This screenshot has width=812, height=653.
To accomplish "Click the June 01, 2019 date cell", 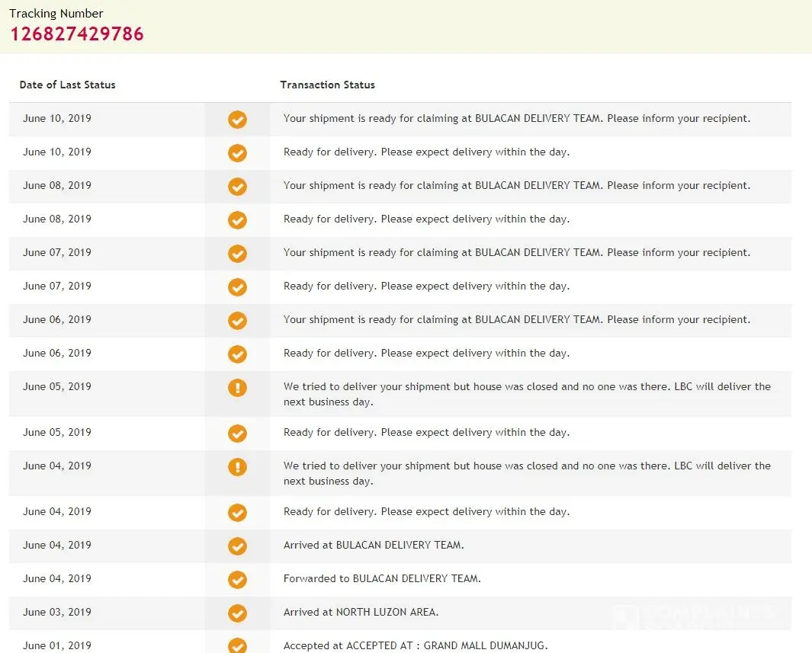I will [56, 645].
